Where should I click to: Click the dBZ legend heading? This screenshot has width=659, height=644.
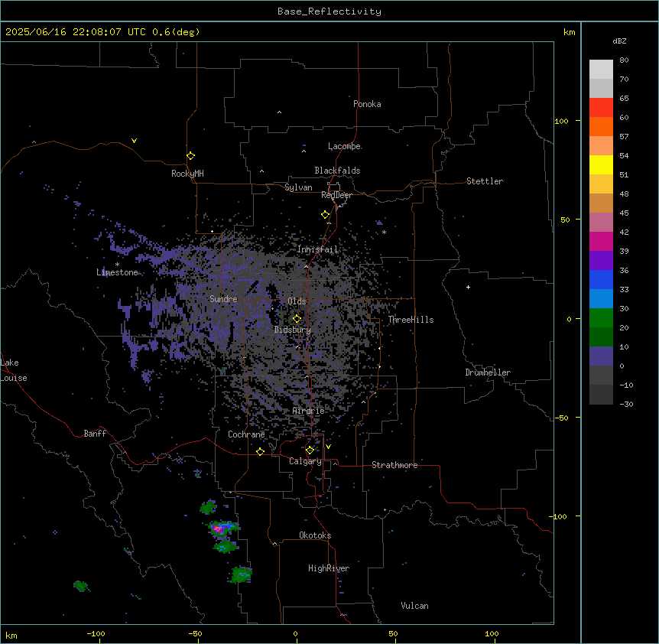(619, 41)
